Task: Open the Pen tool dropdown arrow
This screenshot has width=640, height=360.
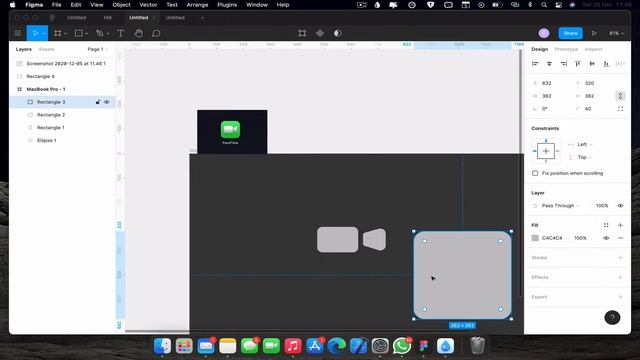Action: click(x=108, y=34)
